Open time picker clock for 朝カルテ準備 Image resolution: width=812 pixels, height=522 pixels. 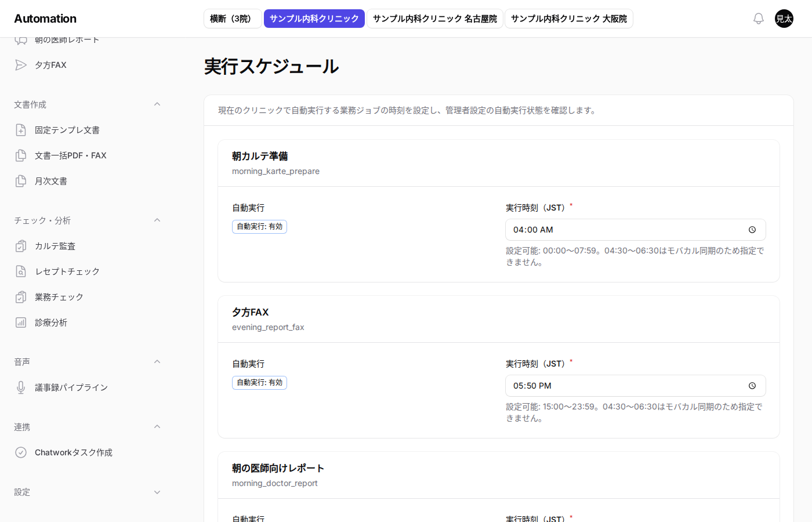click(752, 230)
